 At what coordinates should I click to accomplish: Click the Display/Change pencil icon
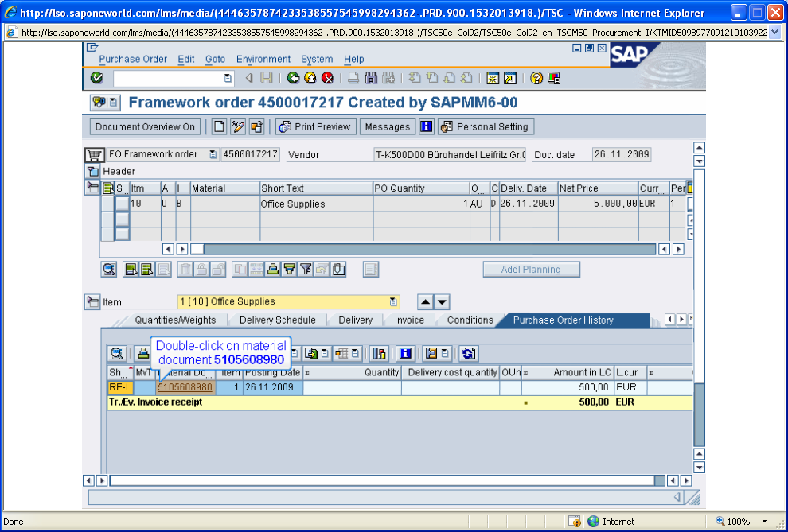pyautogui.click(x=238, y=127)
